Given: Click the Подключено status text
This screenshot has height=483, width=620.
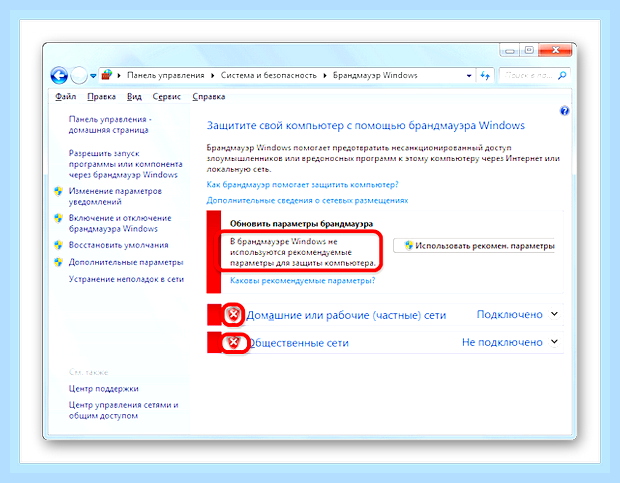Looking at the screenshot, I should tap(509, 314).
